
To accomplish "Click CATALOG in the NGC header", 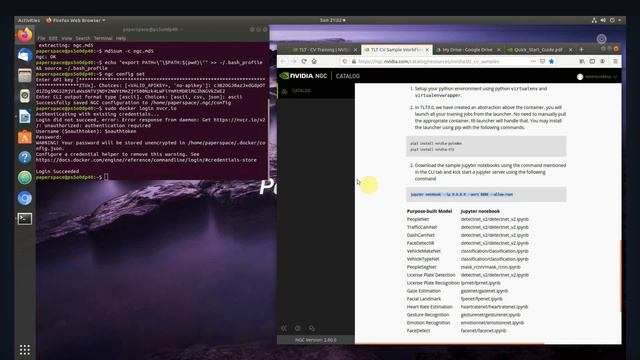I will 348,76.
